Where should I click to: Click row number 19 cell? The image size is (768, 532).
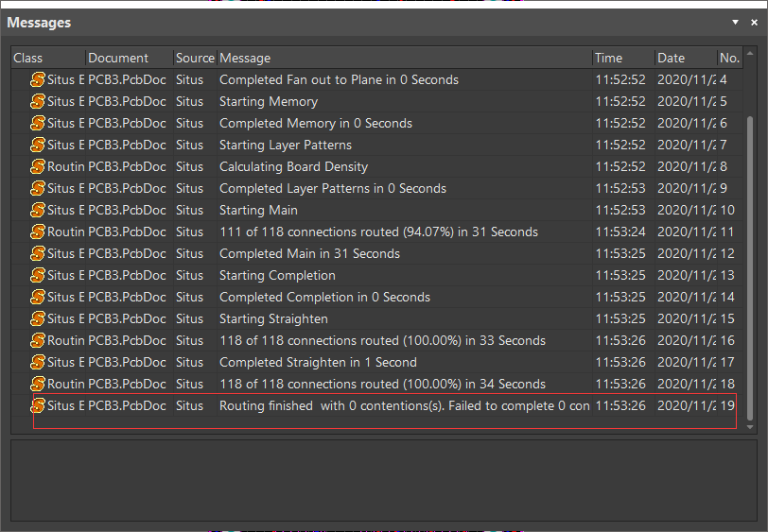click(727, 405)
